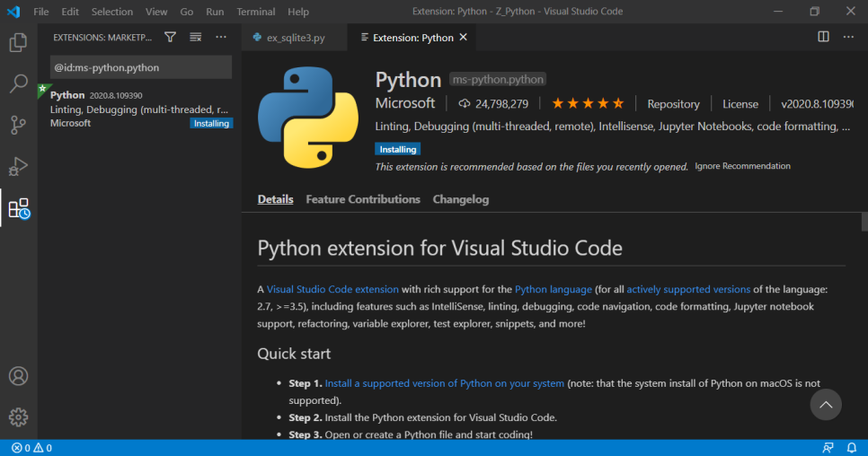Click the Installing badge in sidebar list
This screenshot has width=868, height=456.
pos(211,123)
